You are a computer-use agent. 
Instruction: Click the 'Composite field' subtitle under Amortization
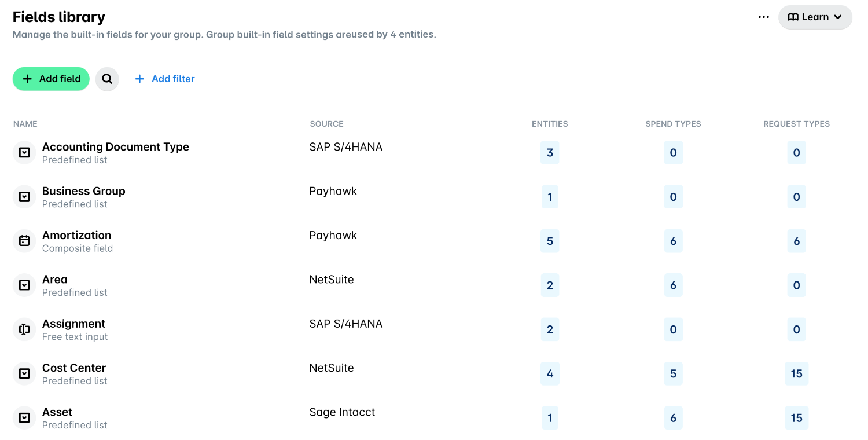[x=78, y=248]
